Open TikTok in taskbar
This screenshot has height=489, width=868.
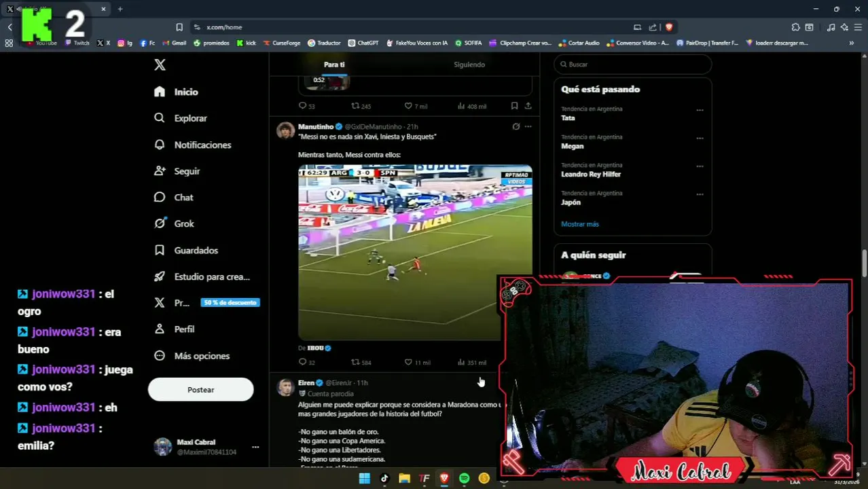pyautogui.click(x=384, y=479)
